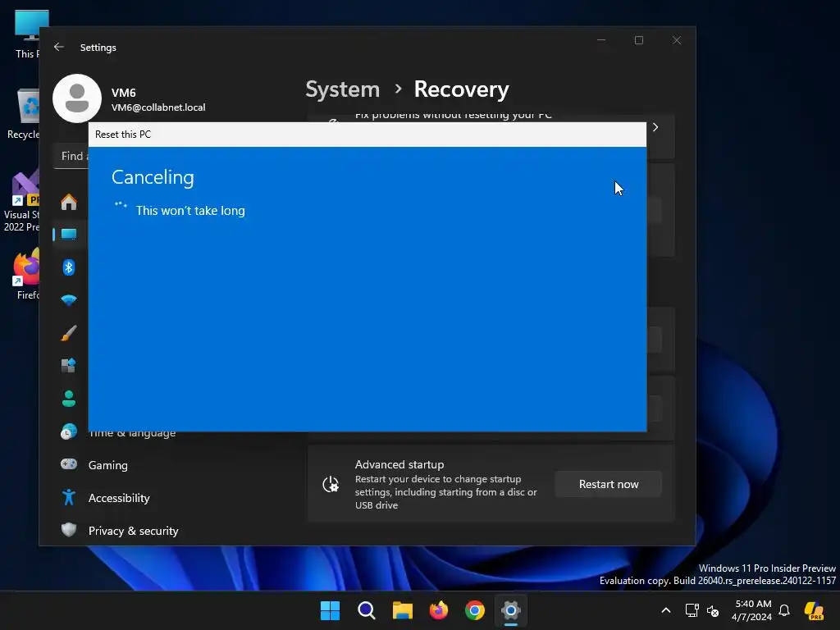Image resolution: width=840 pixels, height=630 pixels.
Task: Open the Home icon in Settings sidebar
Action: click(x=69, y=202)
